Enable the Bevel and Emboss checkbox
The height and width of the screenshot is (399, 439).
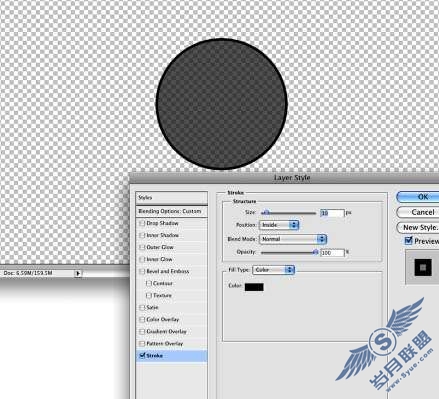pos(142,271)
